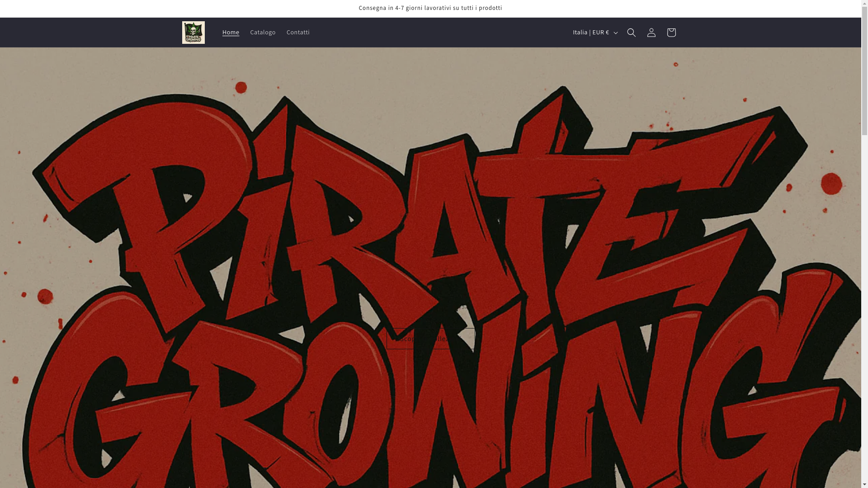Click the Pirate Growing store logo
Image resolution: width=868 pixels, height=488 pixels.
193,33
